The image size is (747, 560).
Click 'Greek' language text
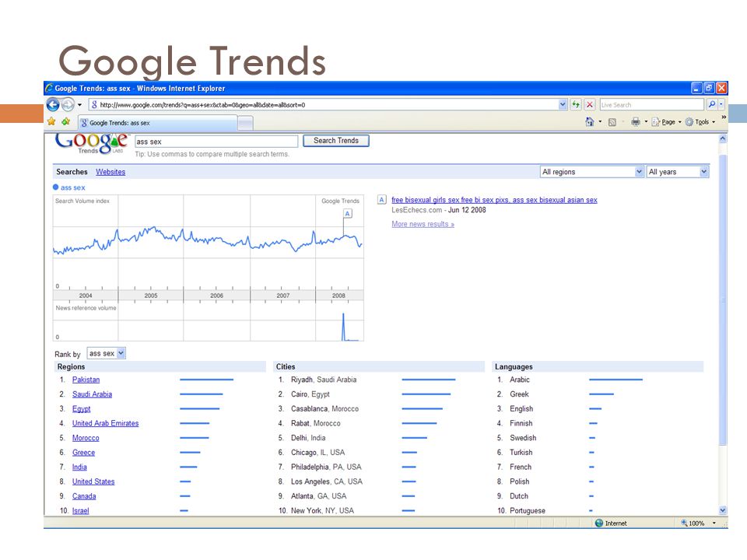click(x=519, y=394)
